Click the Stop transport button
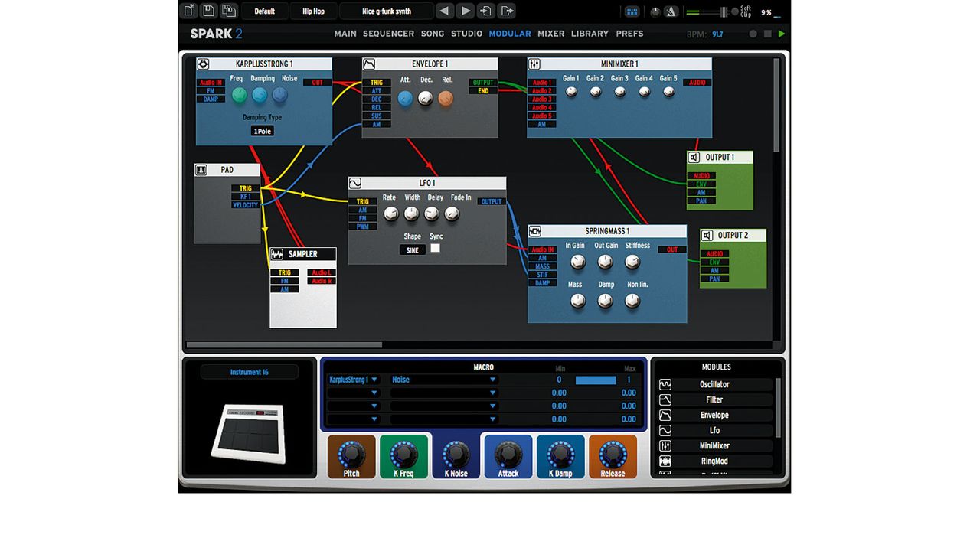This screenshot has height=551, width=980. tap(767, 34)
